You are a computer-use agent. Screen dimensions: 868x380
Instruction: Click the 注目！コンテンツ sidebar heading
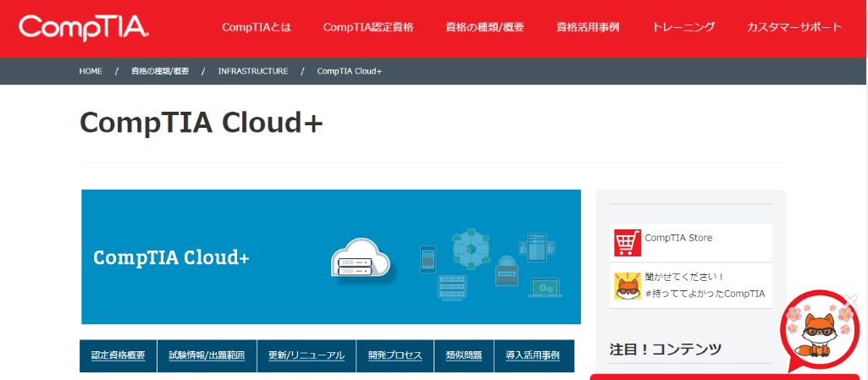click(666, 349)
